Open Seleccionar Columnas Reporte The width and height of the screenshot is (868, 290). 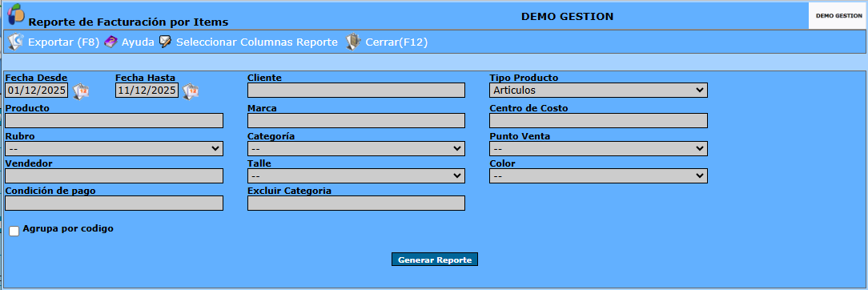point(257,42)
